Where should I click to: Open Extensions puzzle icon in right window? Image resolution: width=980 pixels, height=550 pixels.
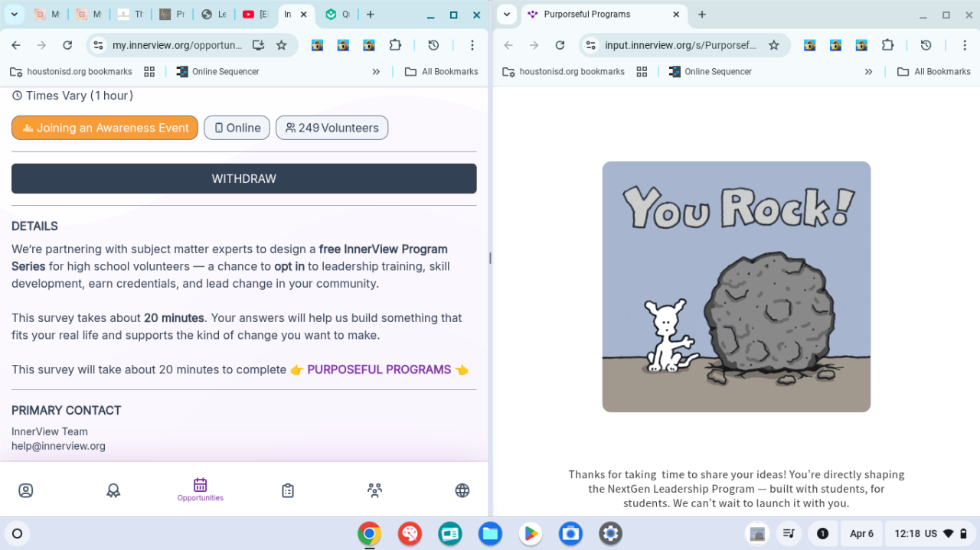(887, 45)
